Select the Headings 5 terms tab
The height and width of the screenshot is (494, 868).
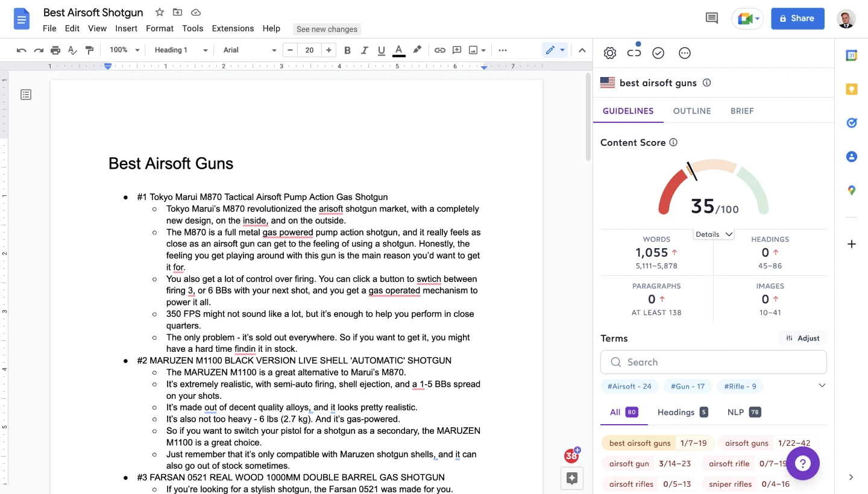click(x=683, y=412)
